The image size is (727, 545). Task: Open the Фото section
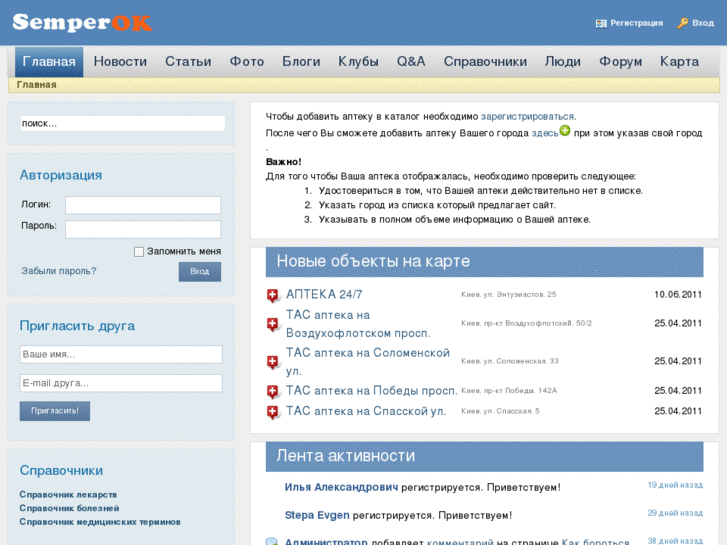247,62
